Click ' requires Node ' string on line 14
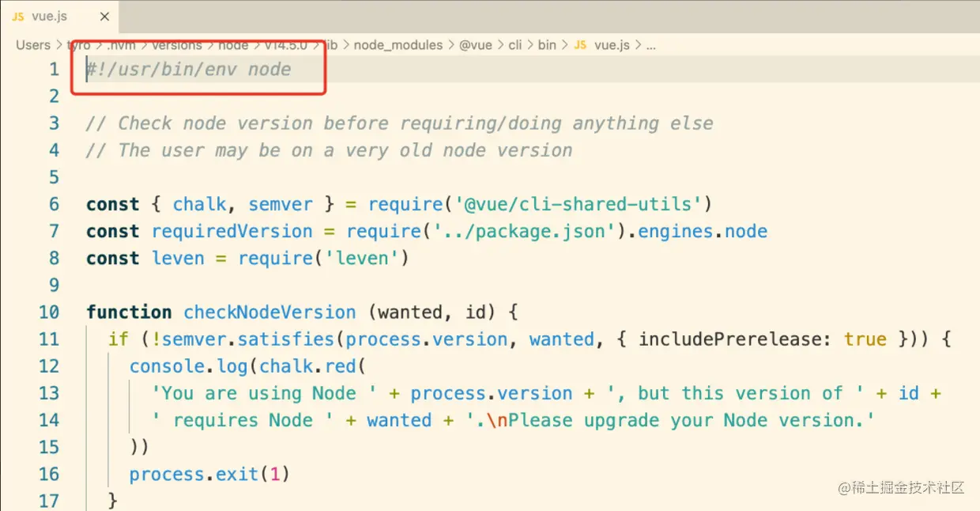980x511 pixels. click(x=243, y=420)
